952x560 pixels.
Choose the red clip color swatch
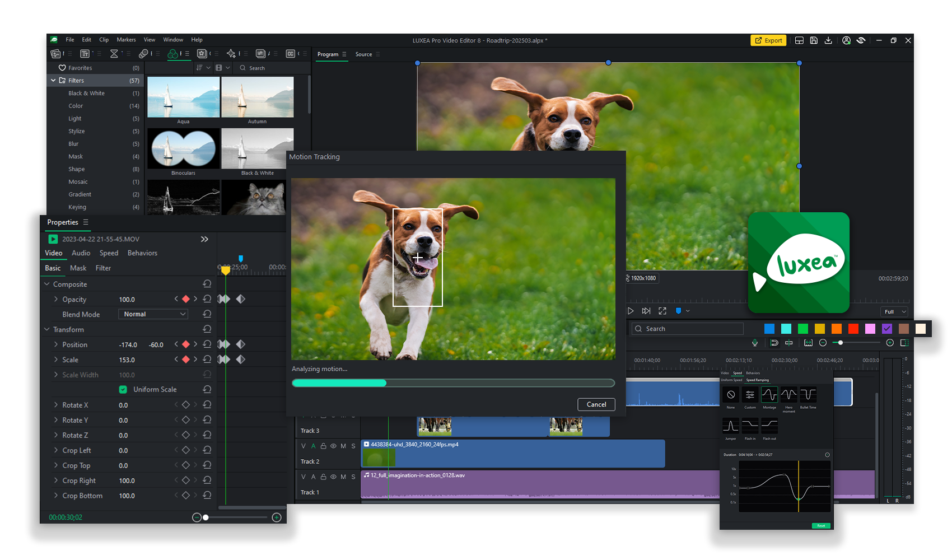(853, 329)
